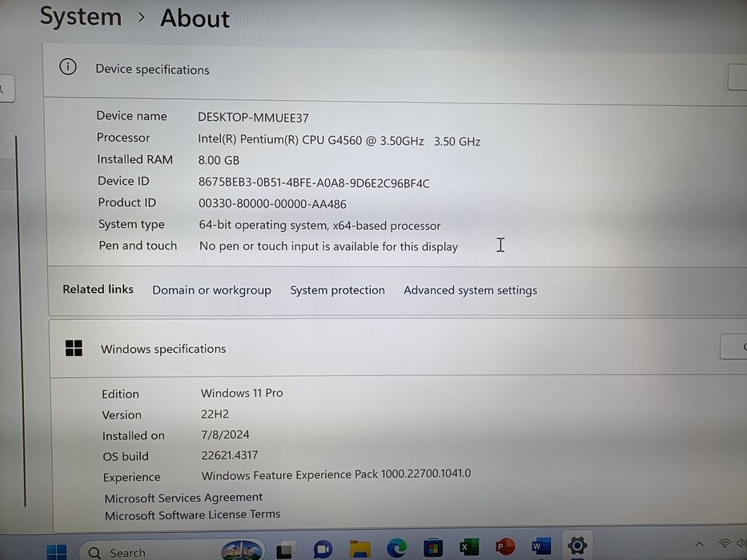Open Domain or workgroup link
The width and height of the screenshot is (747, 560).
(x=211, y=290)
